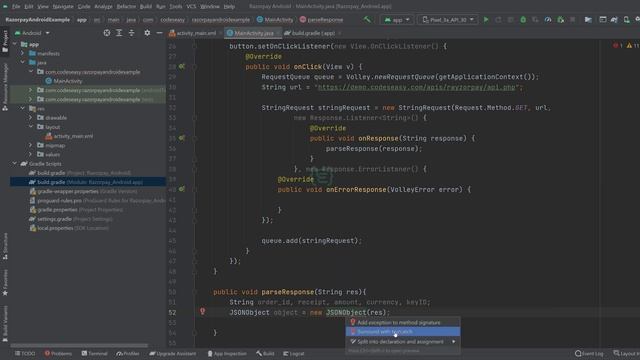Select settings.gradle in Gradle Scripts

71,219
